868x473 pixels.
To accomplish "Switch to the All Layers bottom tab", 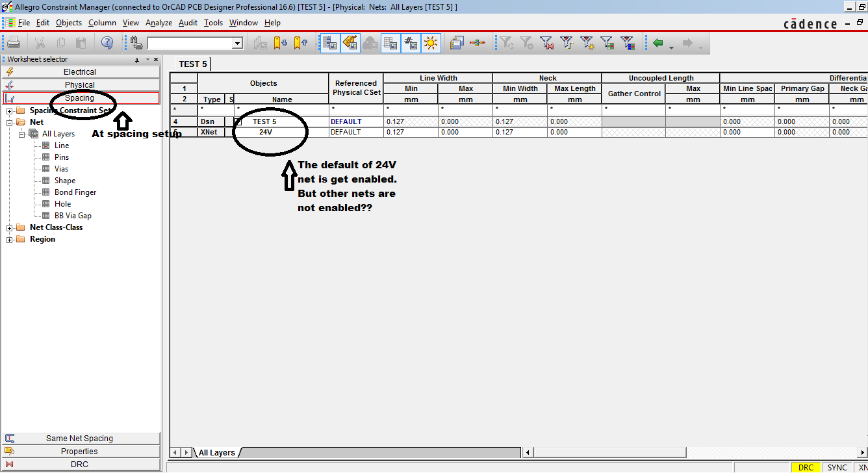I will [216, 452].
